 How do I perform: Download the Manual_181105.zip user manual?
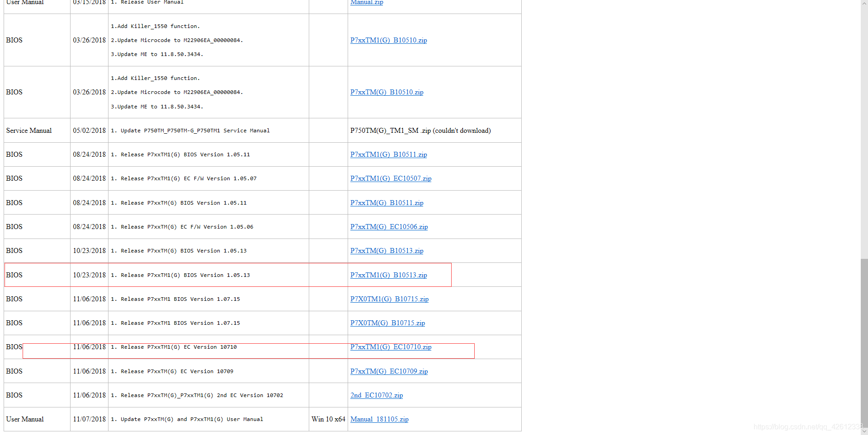coord(379,419)
